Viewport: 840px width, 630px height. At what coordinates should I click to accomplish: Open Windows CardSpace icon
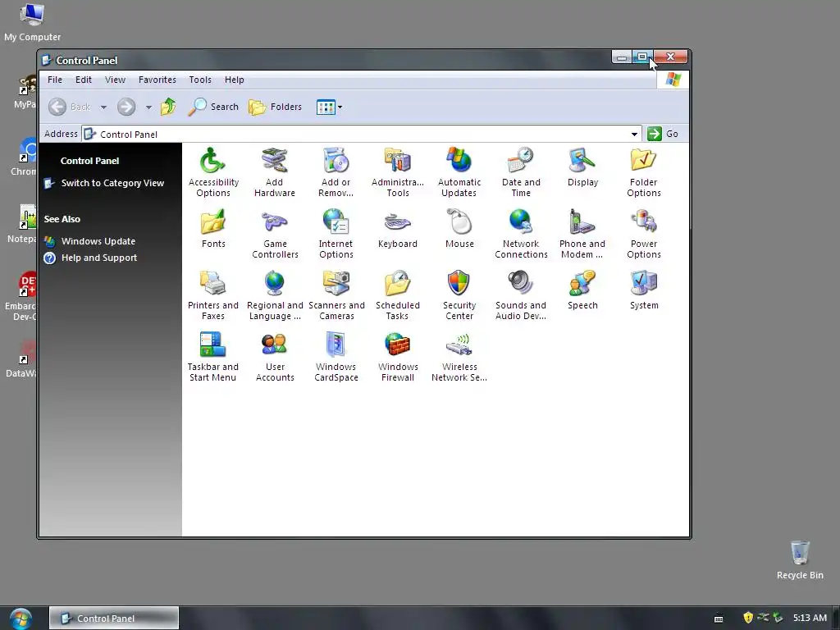coord(336,357)
